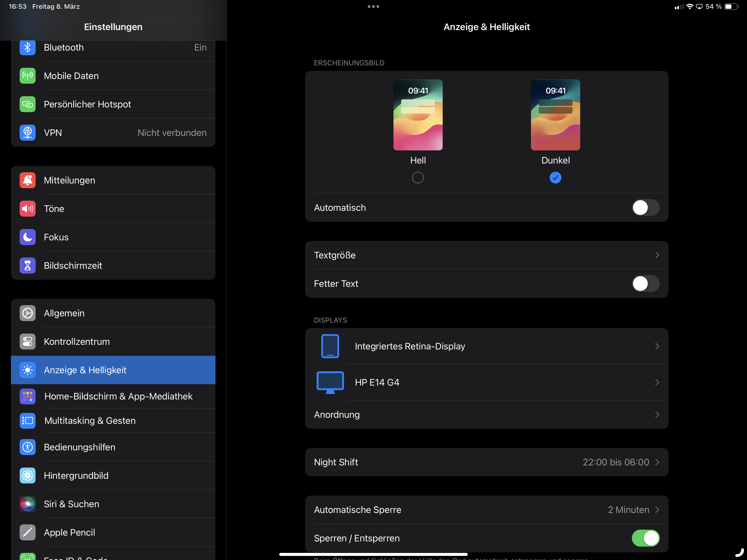Viewport: 747px width, 560px height.
Task: Open the Siri & Suchen icon
Action: pyautogui.click(x=27, y=504)
